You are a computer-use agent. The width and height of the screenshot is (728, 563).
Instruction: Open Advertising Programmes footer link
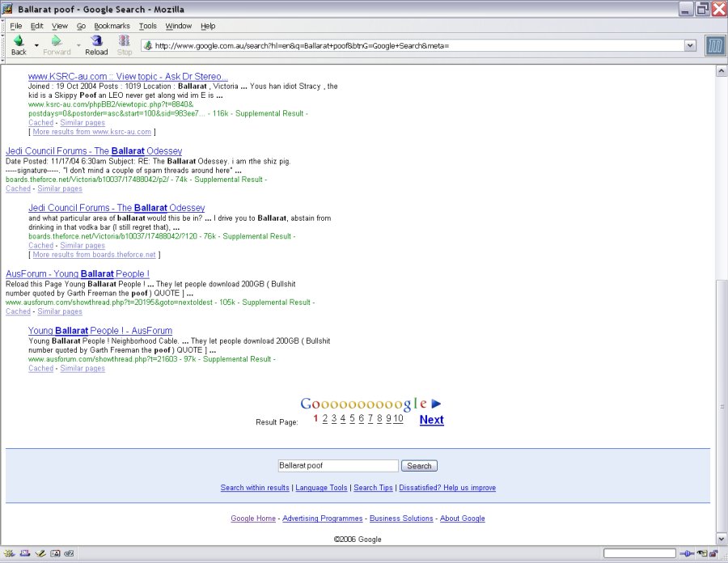point(322,519)
